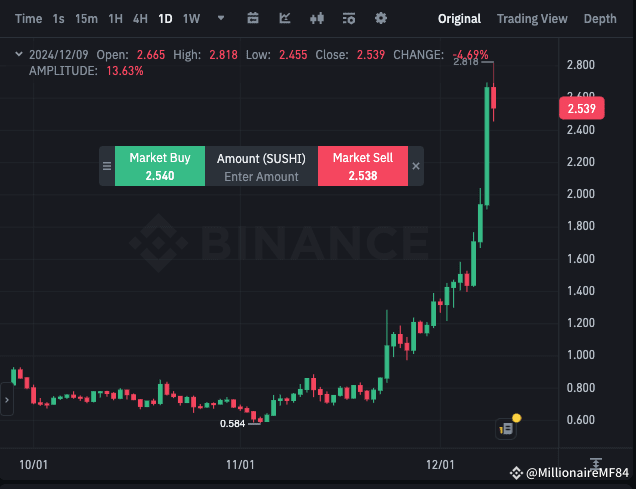Open chart settings gear icon

[x=380, y=18]
